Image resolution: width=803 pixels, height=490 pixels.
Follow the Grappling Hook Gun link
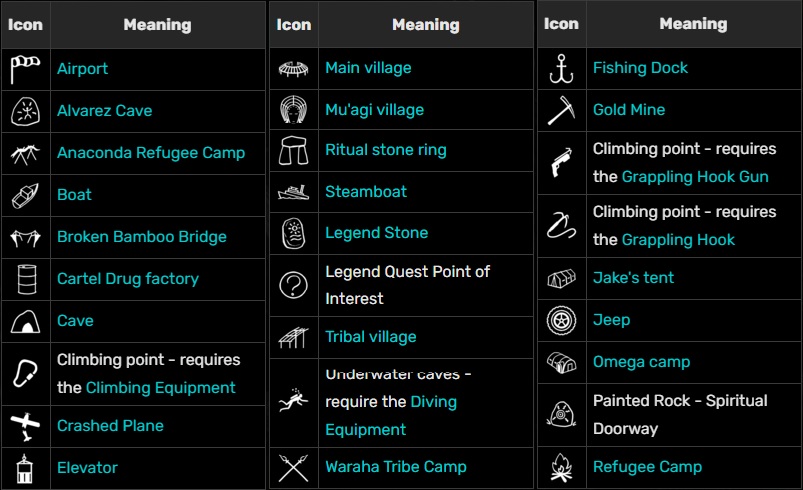695,177
